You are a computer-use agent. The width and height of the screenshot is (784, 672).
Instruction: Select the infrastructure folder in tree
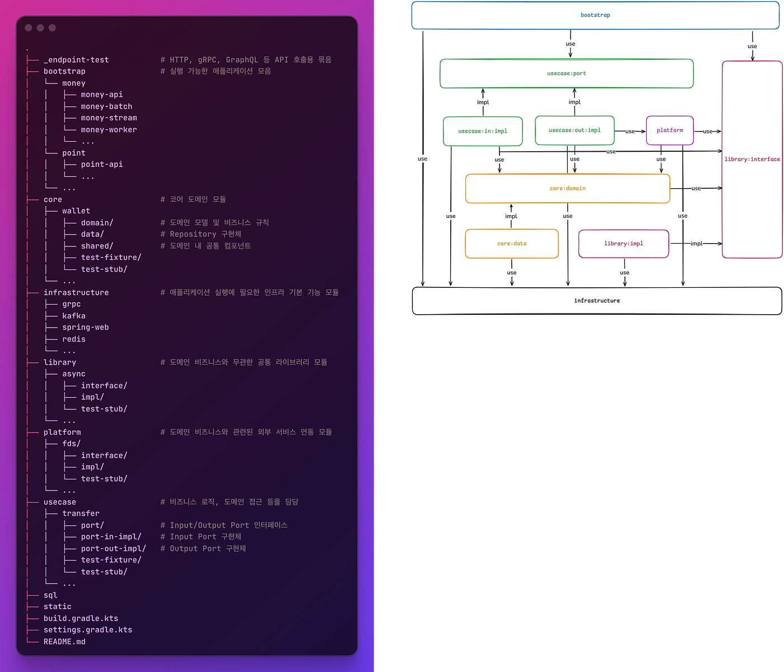tap(76, 292)
